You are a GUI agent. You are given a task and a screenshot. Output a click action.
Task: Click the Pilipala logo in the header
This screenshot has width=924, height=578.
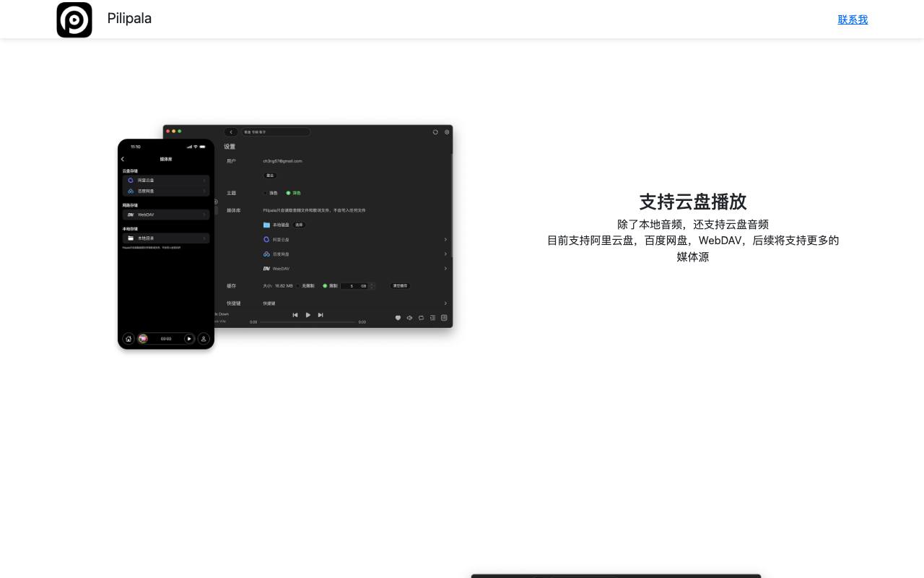(x=74, y=20)
